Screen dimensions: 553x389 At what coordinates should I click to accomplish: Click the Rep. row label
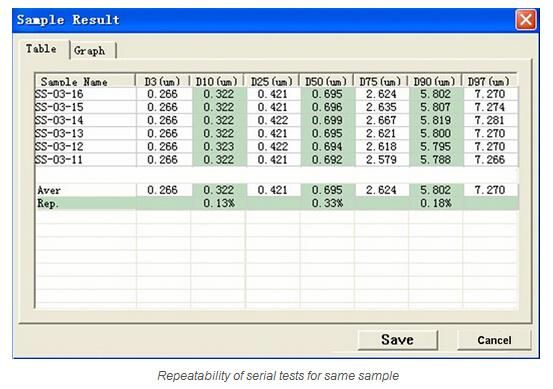48,203
